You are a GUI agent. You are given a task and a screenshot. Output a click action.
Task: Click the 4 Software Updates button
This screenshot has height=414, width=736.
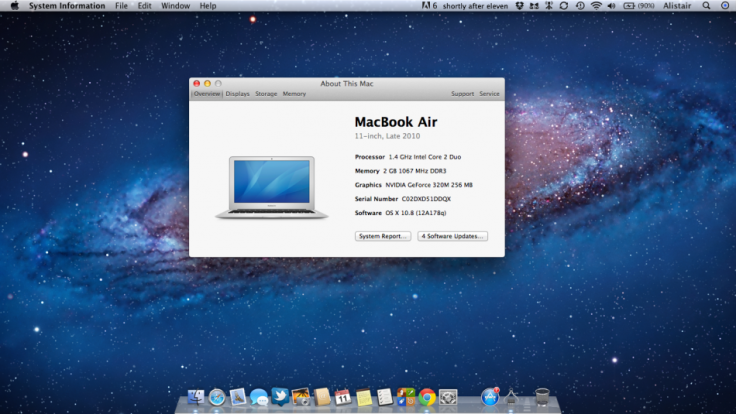(x=452, y=236)
